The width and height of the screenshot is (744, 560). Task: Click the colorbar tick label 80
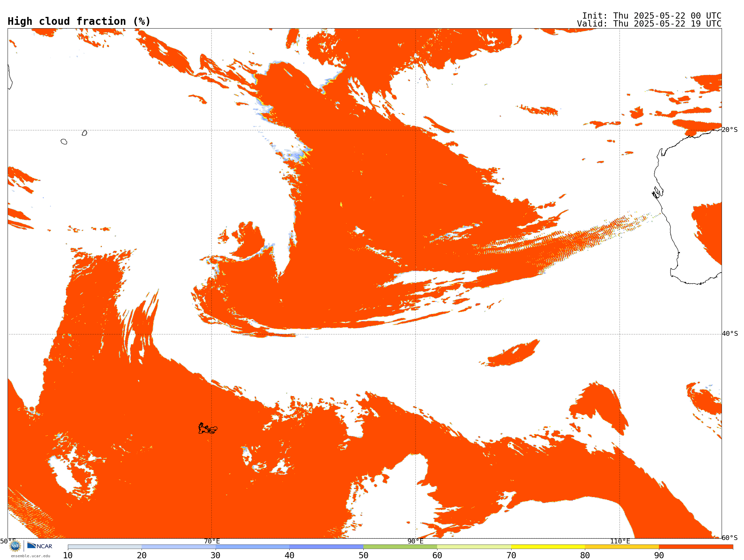[x=585, y=556]
